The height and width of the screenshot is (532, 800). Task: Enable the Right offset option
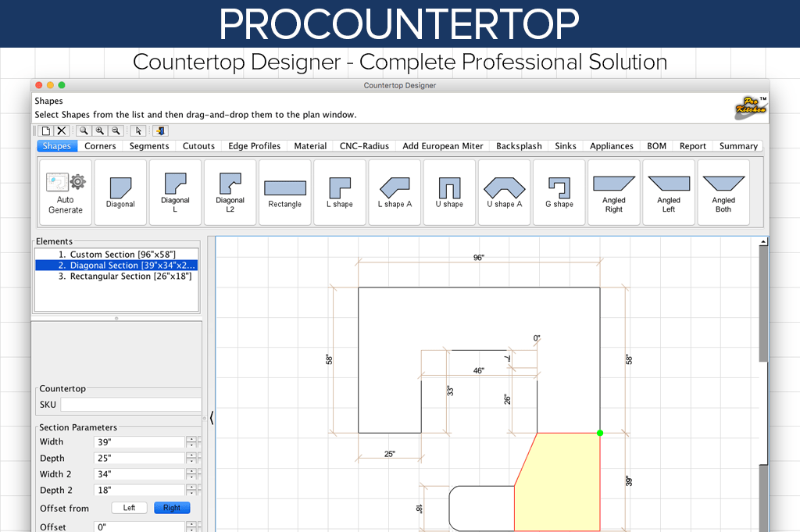tap(172, 508)
